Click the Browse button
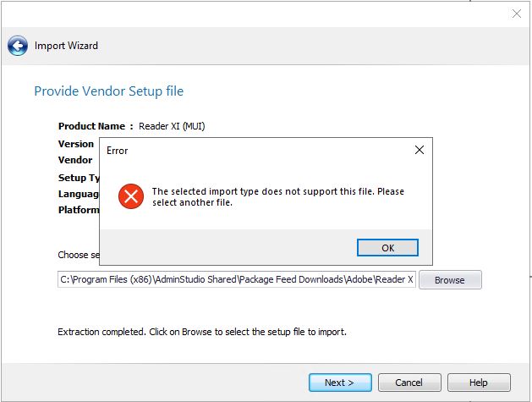The height and width of the screenshot is (402, 532). (449, 280)
